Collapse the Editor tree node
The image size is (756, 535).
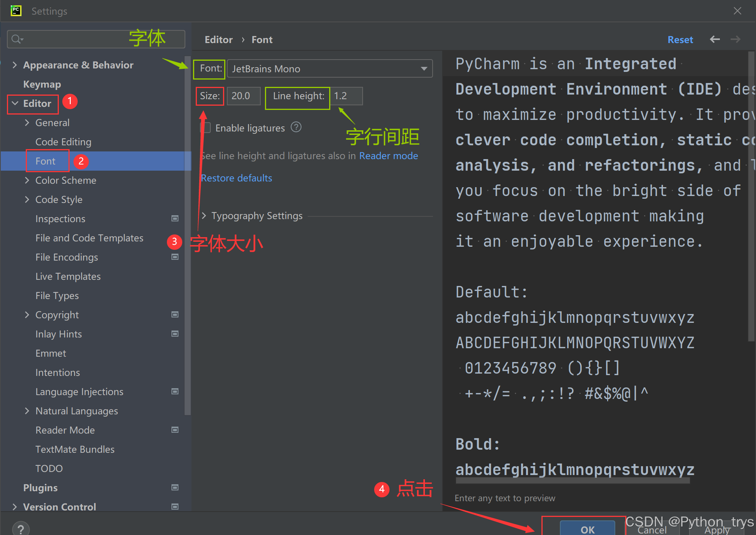tap(15, 103)
